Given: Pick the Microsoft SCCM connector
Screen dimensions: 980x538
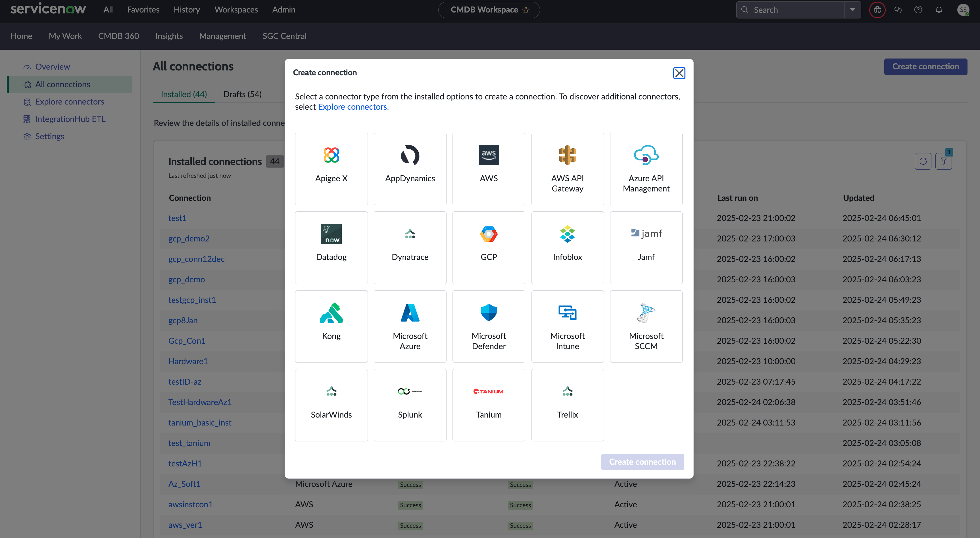Looking at the screenshot, I should pyautogui.click(x=646, y=326).
